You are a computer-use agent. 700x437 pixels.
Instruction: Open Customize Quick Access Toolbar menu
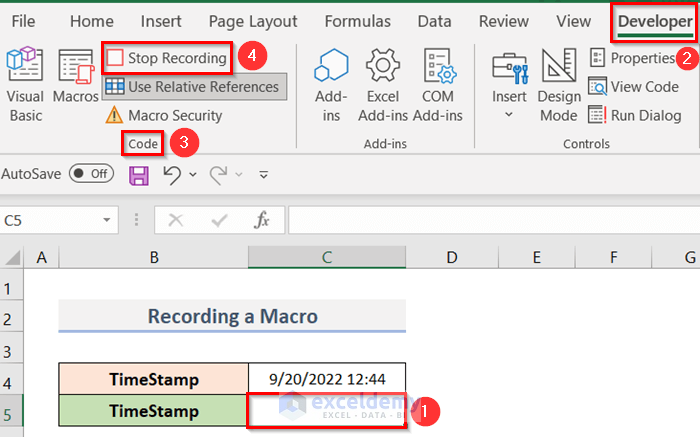point(264,175)
